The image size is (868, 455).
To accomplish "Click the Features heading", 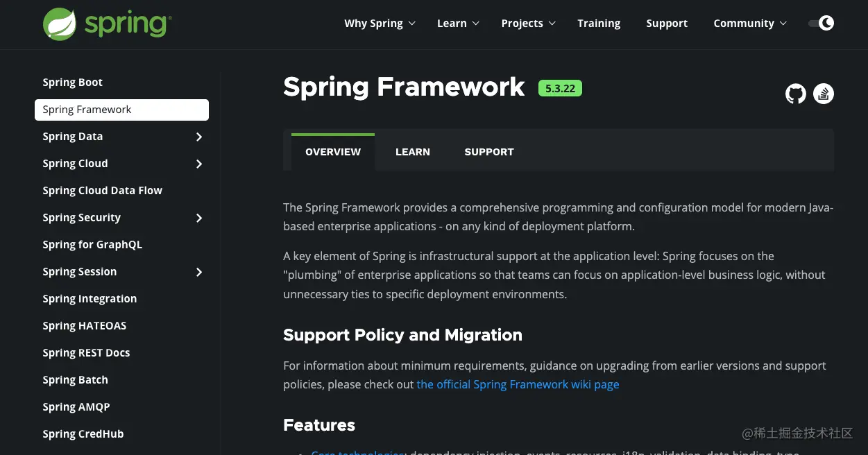I will click(319, 425).
